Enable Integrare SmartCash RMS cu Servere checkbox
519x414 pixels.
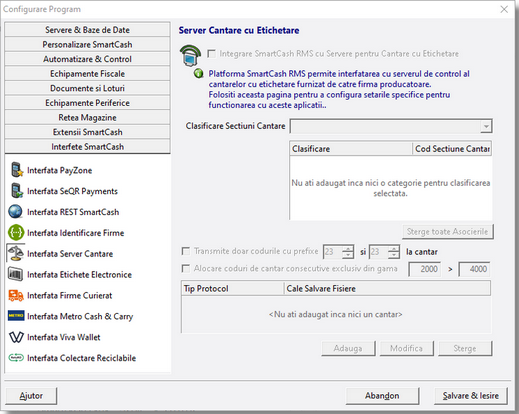click(x=211, y=54)
